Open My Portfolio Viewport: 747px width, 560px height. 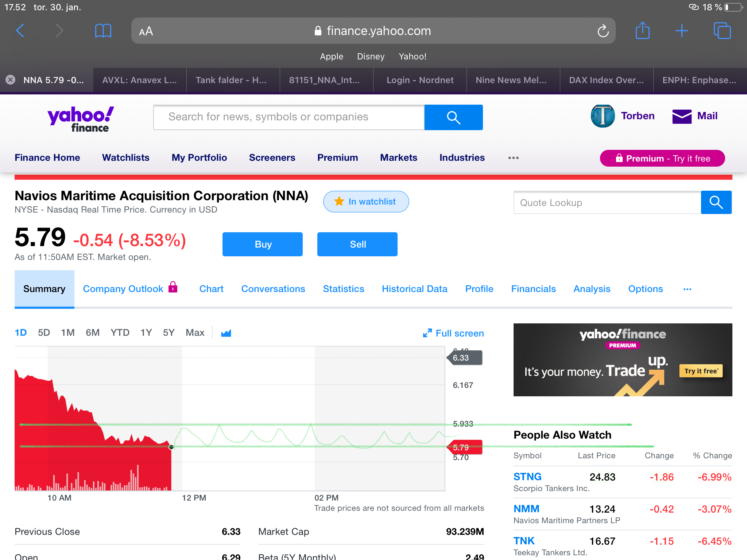coord(199,158)
